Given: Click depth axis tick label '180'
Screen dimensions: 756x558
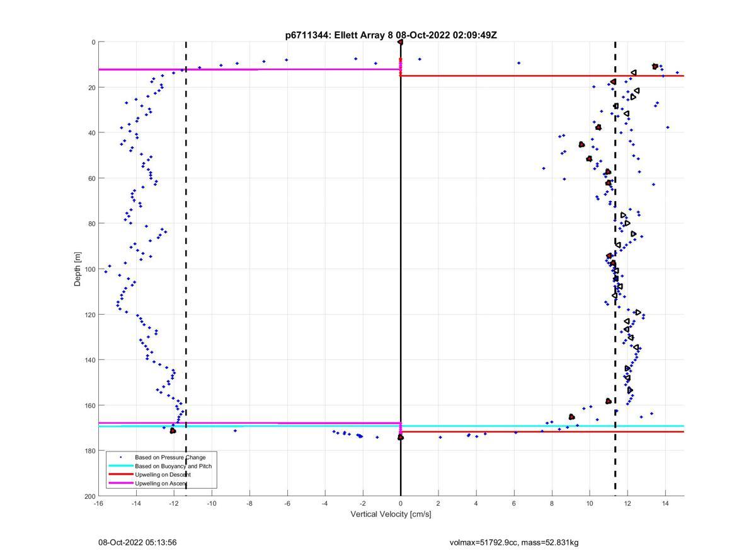Looking at the screenshot, I should (x=90, y=451).
